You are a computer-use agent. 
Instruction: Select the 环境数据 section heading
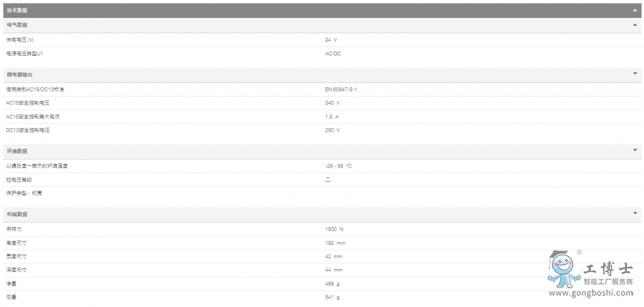tap(17, 151)
